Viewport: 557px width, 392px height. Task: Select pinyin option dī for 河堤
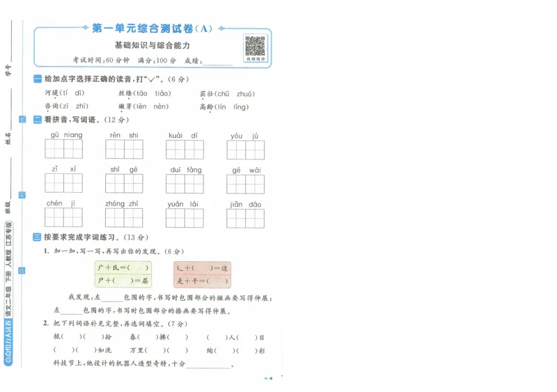79,93
